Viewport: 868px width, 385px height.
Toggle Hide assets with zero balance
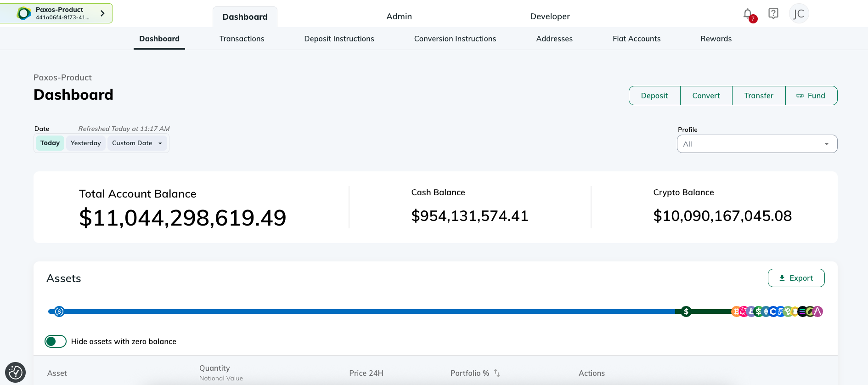(x=56, y=341)
